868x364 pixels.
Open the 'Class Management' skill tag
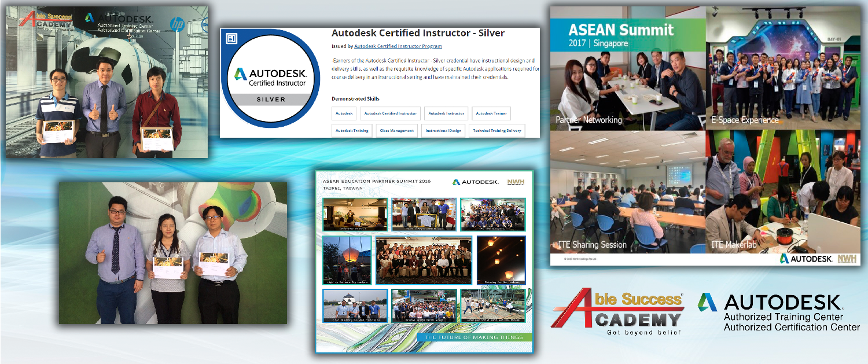[x=396, y=131]
